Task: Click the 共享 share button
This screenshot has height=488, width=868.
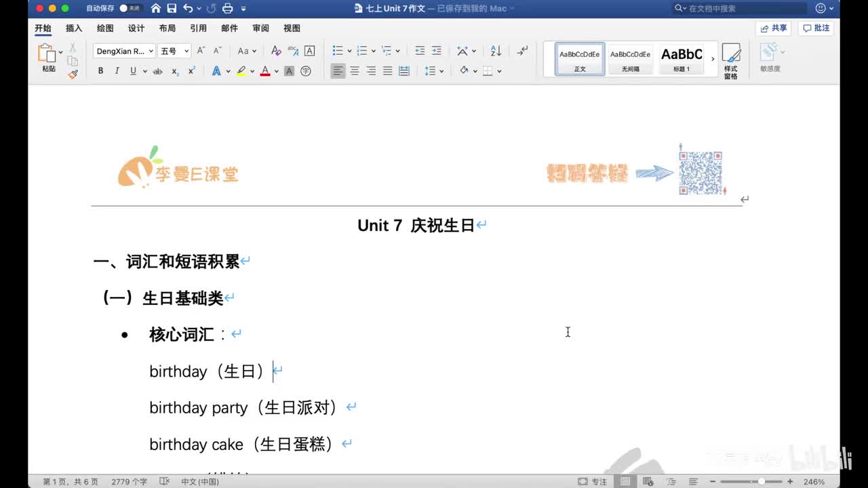Action: [x=774, y=28]
